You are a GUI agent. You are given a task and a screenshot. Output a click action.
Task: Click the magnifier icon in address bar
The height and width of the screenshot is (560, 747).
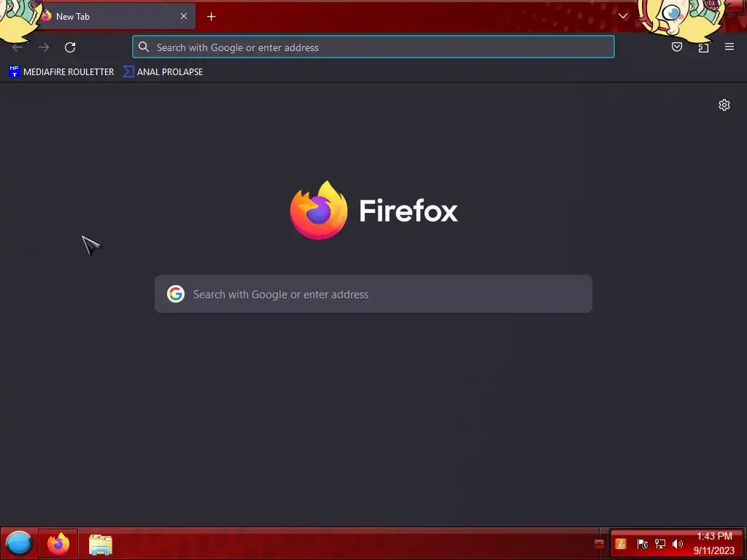pyautogui.click(x=144, y=47)
